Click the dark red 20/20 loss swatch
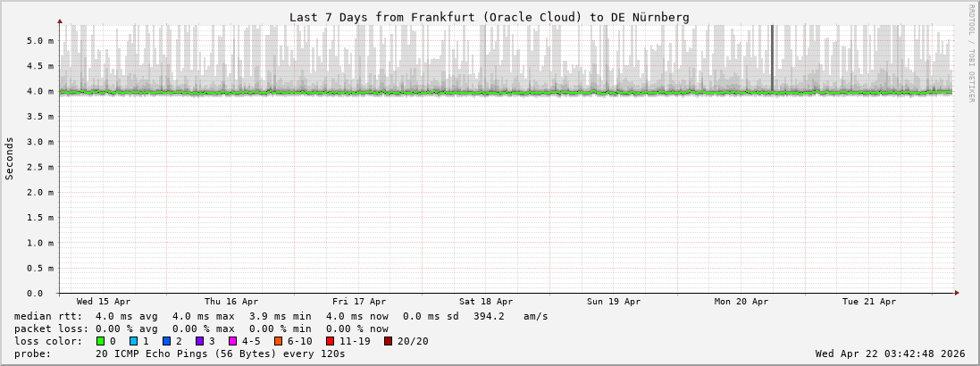Image resolution: width=980 pixels, height=366 pixels. [388, 341]
